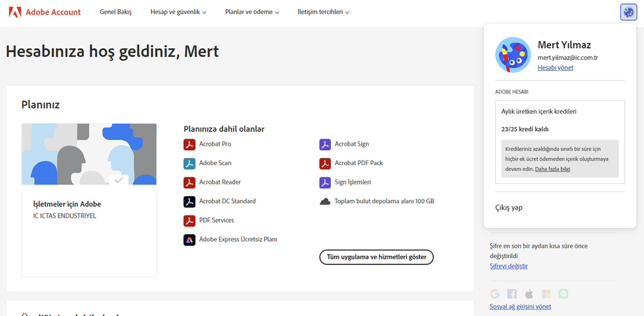The image size is (644, 316).
Task: Click the mert.yilmaz@ic.com.tr email text
Action: pos(567,58)
